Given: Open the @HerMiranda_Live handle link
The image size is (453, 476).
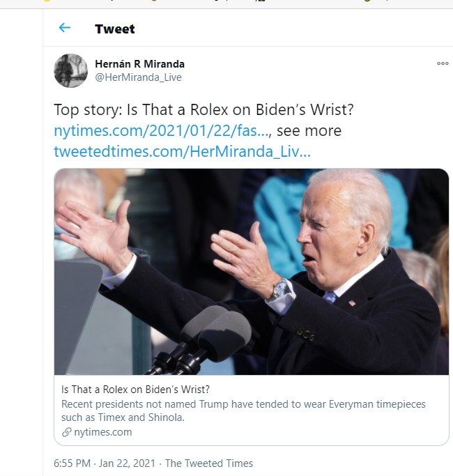Looking at the screenshot, I should [x=138, y=77].
